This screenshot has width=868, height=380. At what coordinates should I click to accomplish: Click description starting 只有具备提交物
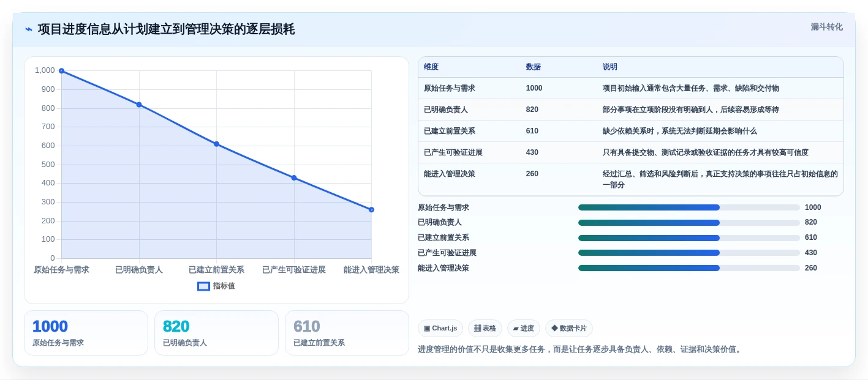click(706, 152)
